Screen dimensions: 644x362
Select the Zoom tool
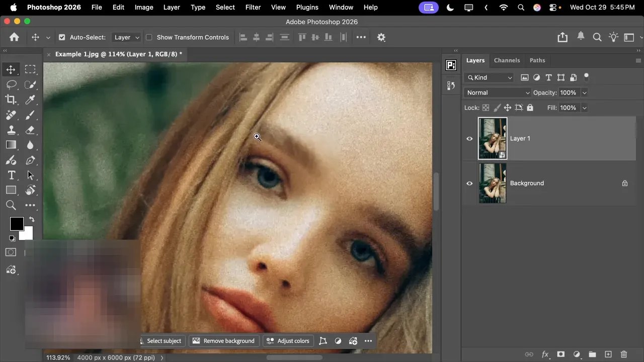(11, 205)
